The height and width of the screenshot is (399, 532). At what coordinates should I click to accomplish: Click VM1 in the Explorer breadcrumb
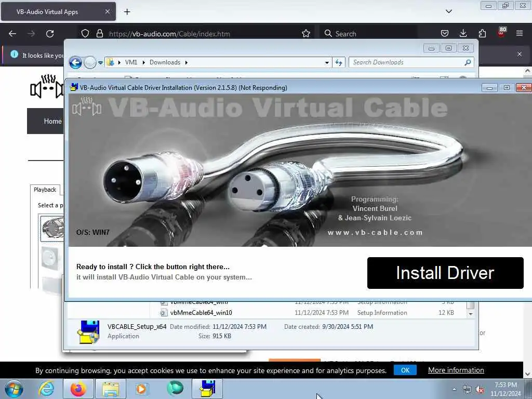tap(131, 62)
